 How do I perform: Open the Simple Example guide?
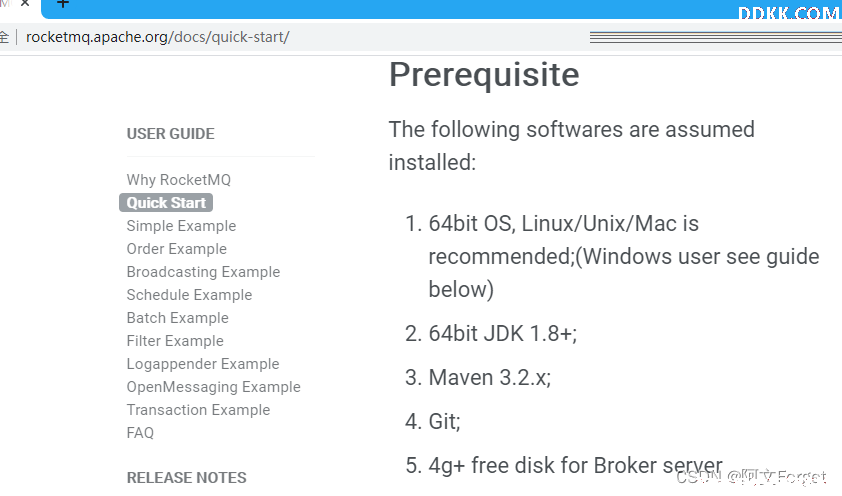[x=182, y=226]
